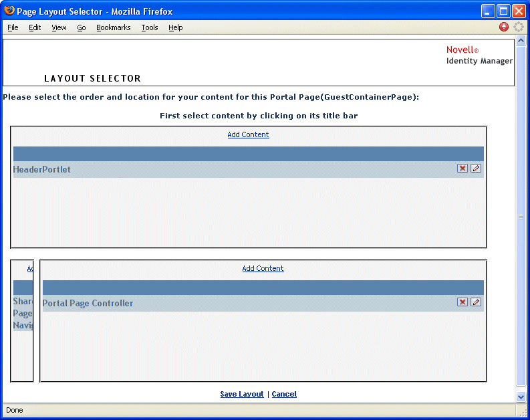Click the 'Done' status bar text
This screenshot has height=420, width=530.
pos(15,410)
